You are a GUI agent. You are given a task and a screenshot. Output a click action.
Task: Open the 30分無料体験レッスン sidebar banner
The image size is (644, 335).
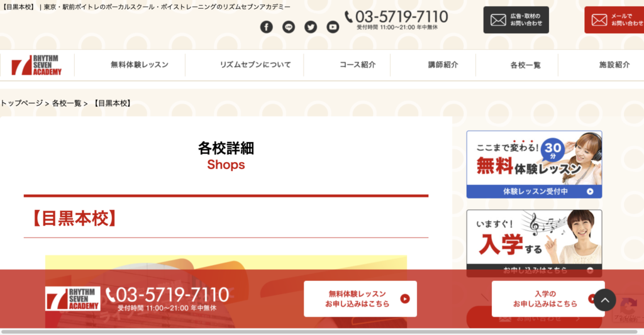[535, 165]
